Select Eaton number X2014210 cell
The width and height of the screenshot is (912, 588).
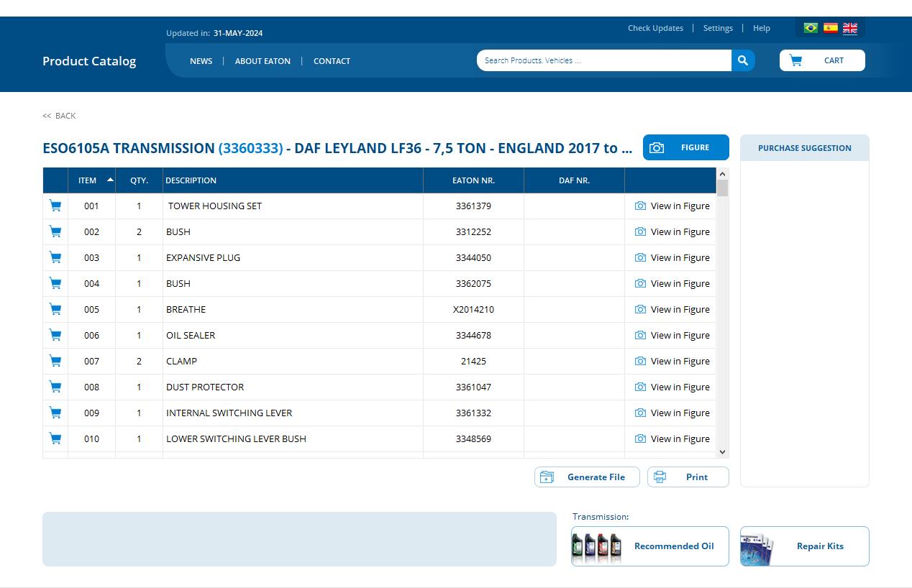(x=473, y=309)
